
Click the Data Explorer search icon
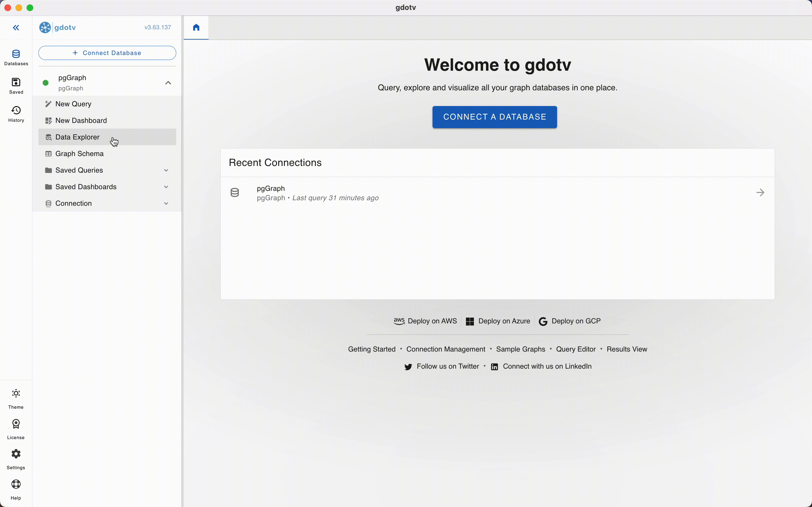pyautogui.click(x=48, y=137)
